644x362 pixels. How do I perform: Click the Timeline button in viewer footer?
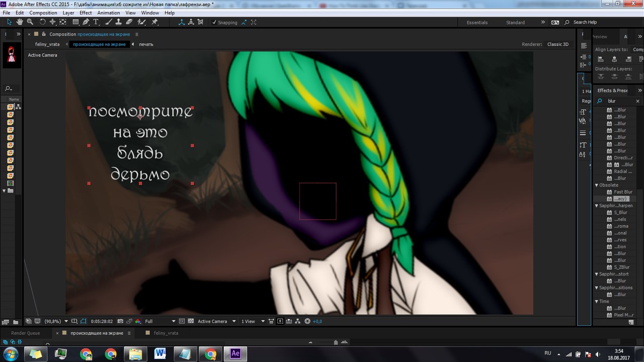click(x=289, y=321)
